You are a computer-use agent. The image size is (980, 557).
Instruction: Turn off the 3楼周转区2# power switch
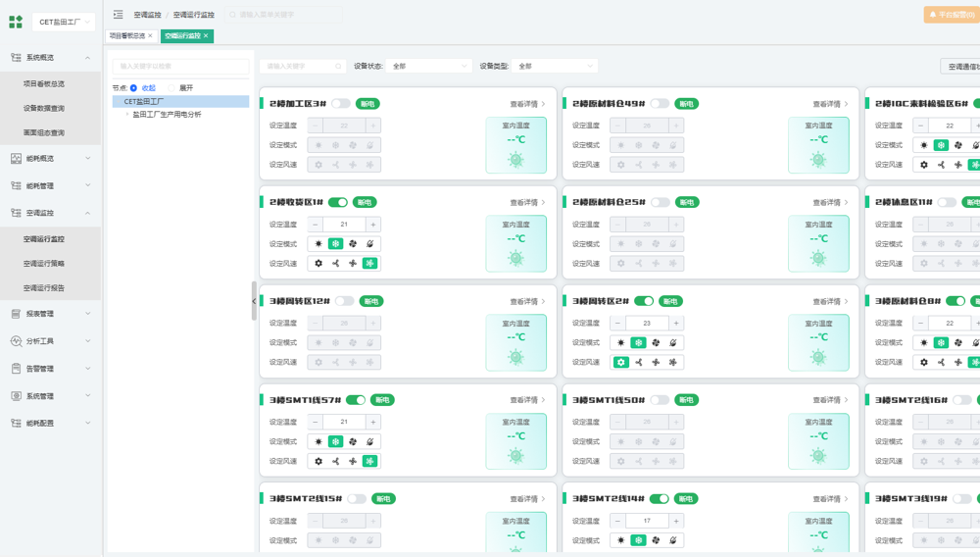[x=644, y=301]
